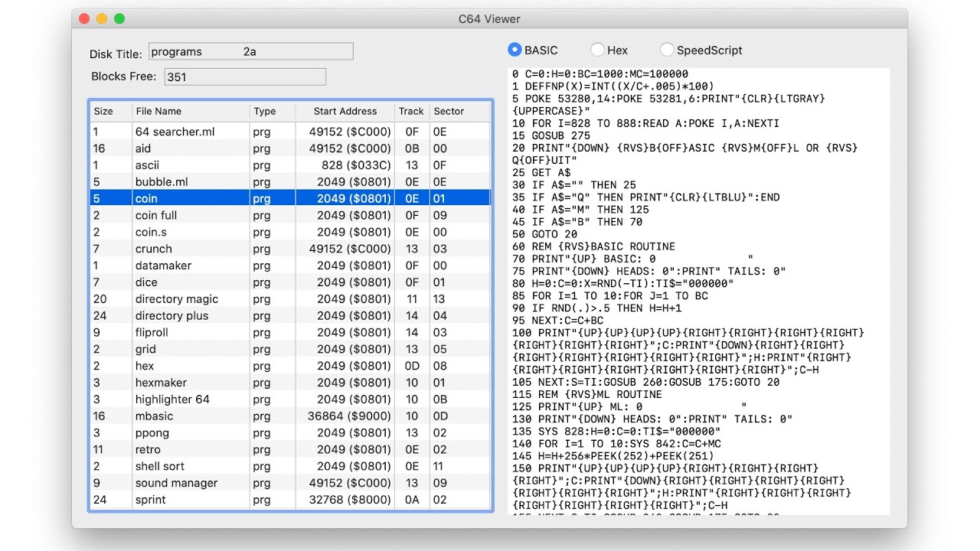The image size is (980, 551).
Task: Click line '115 REM {RVS}ML ROUTINE'
Action: [x=588, y=394]
